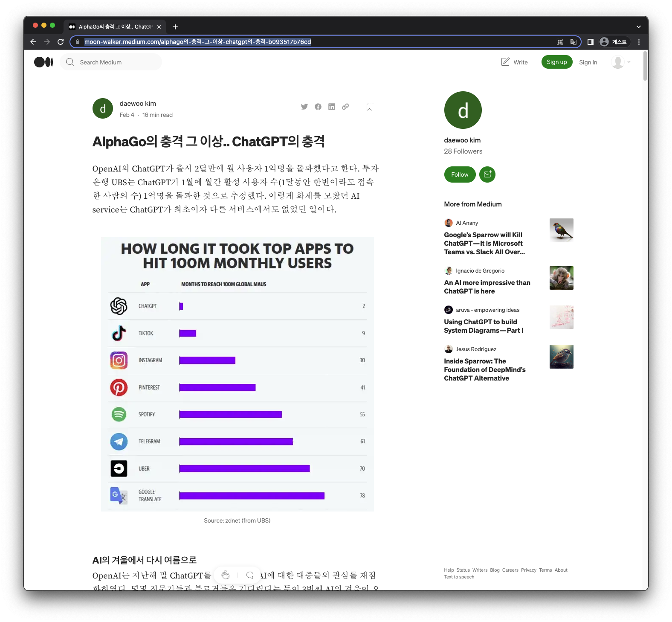Click the Write pencil icon
672x622 pixels.
[x=505, y=62]
